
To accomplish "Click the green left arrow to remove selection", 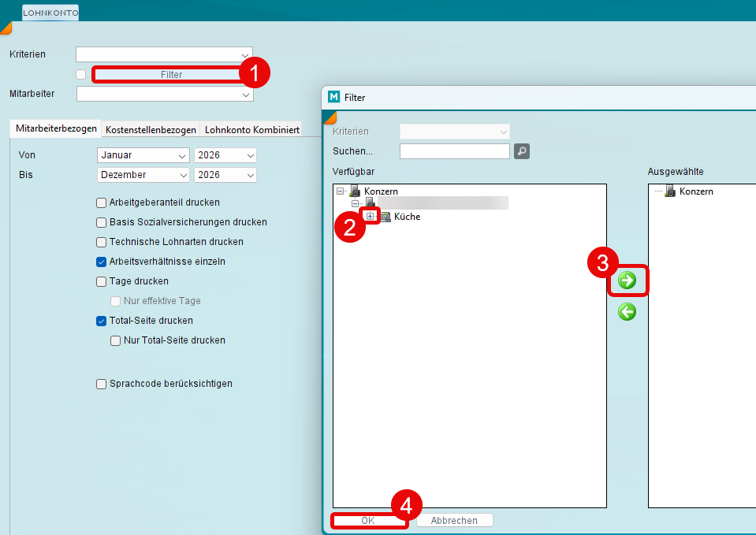I will 627,313.
